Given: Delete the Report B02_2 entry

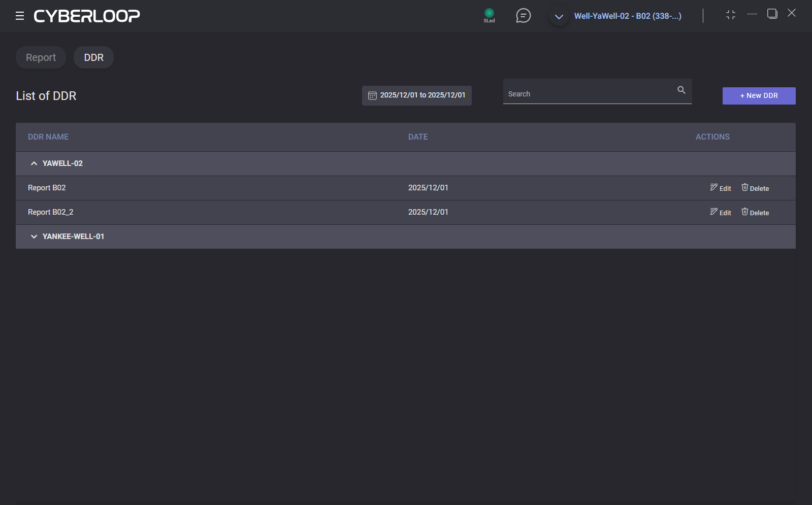Looking at the screenshot, I should click(x=755, y=212).
